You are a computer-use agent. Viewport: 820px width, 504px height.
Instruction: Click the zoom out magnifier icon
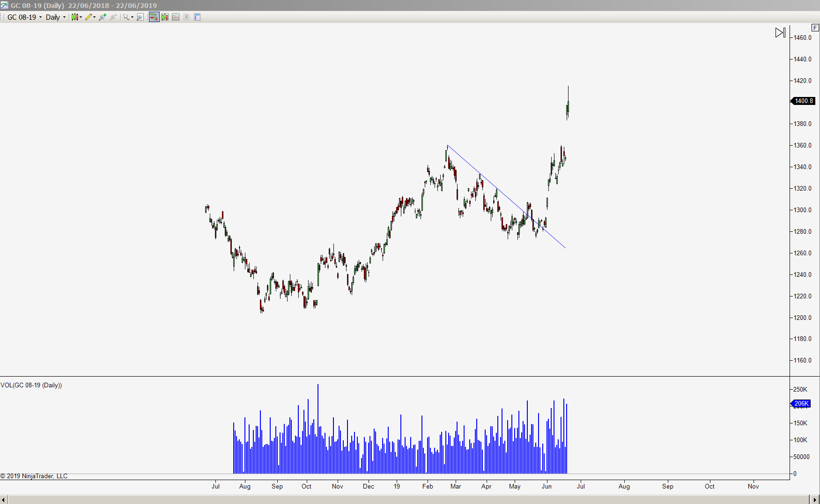pyautogui.click(x=113, y=17)
